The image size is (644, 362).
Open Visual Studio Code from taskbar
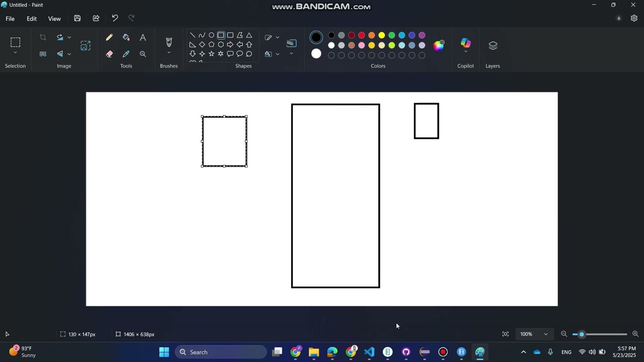[369, 352]
